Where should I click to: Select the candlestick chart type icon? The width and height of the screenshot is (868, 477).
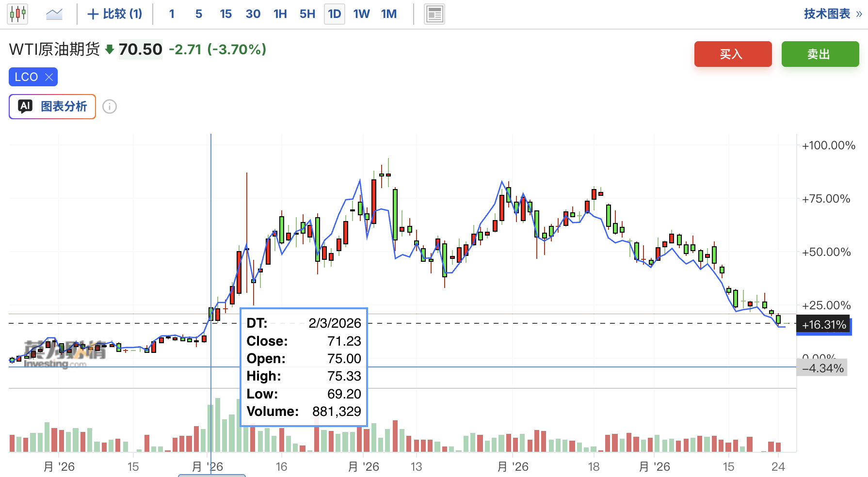18,14
